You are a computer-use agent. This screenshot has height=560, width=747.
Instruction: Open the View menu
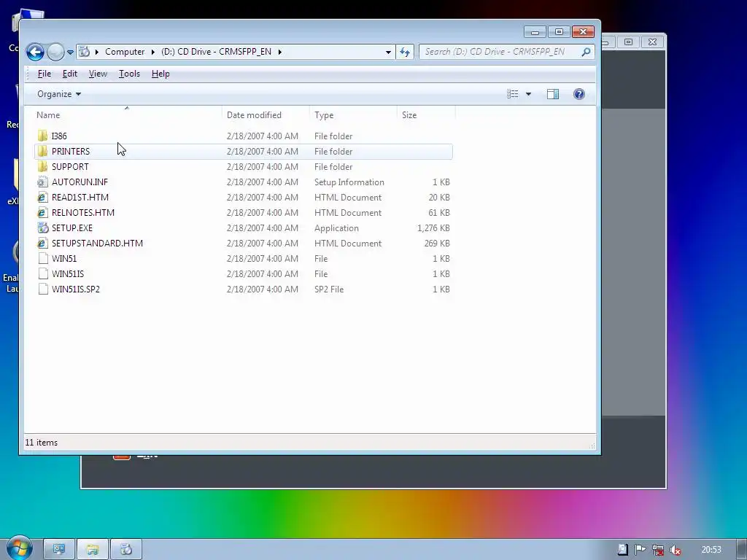pyautogui.click(x=98, y=74)
